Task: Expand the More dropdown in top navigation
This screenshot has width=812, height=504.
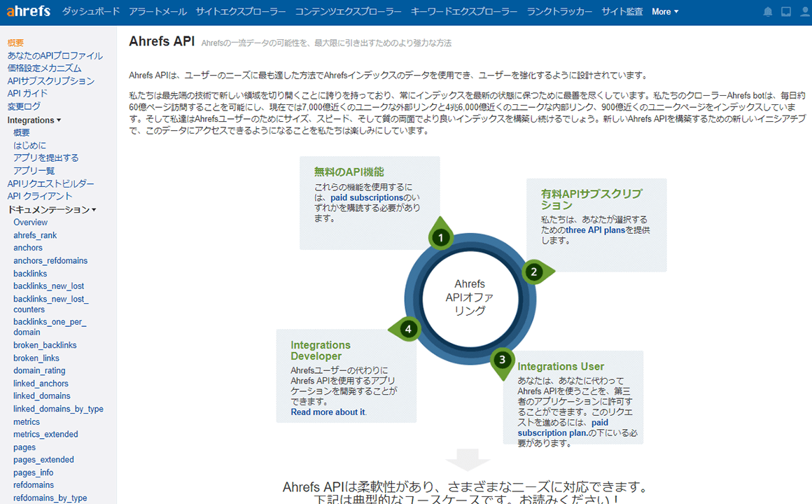Action: click(665, 12)
